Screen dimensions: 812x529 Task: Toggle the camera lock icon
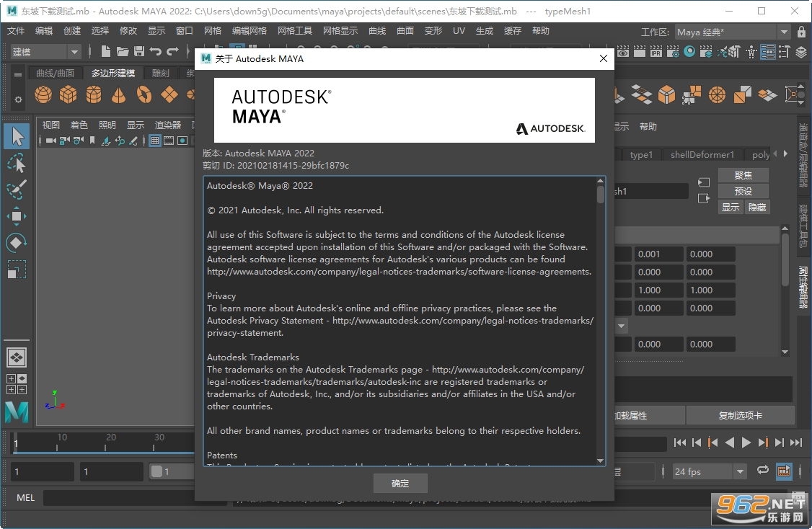coord(65,141)
